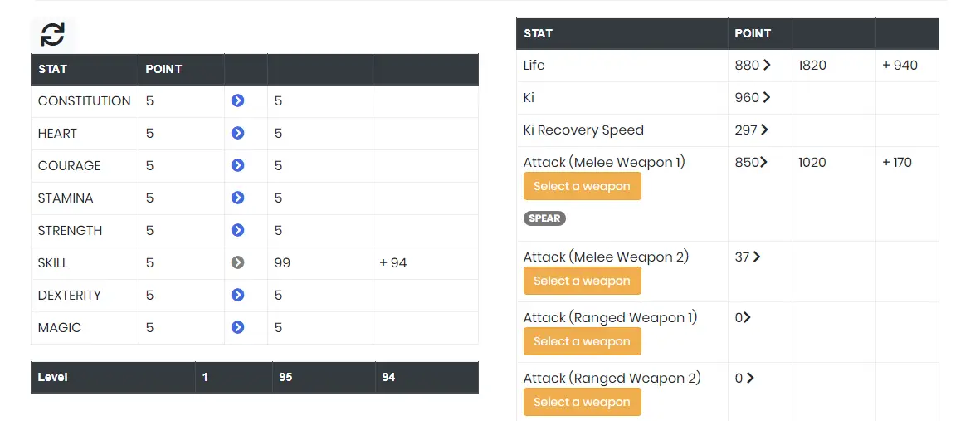
Task: Expand the Ki 960 chevron
Action: [x=766, y=98]
